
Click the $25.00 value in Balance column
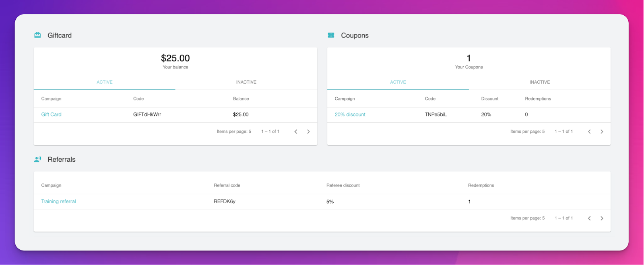point(241,115)
